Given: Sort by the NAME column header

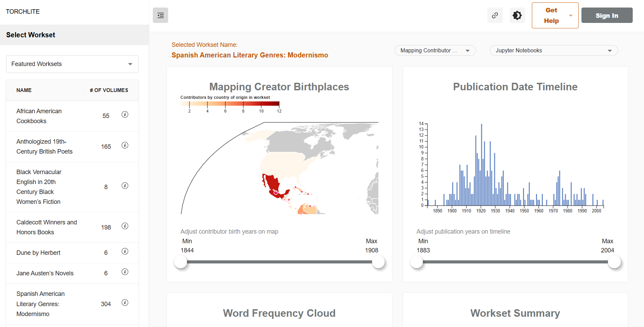Looking at the screenshot, I should 24,90.
